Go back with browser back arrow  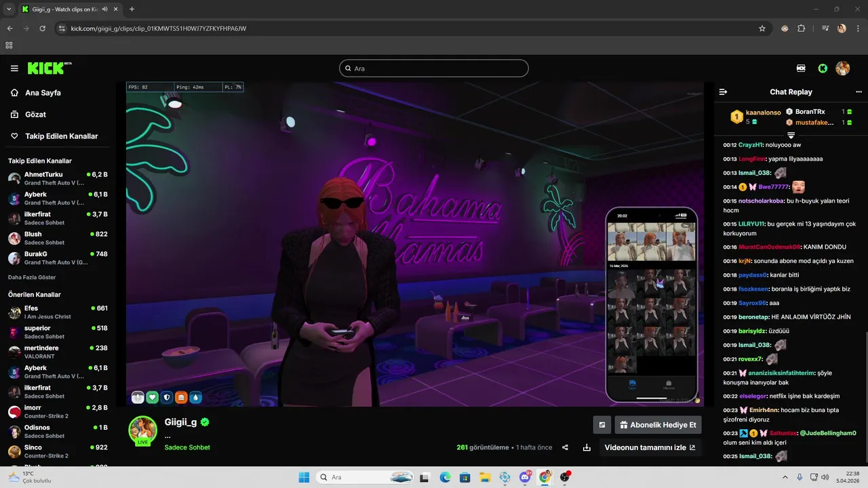[x=10, y=28]
